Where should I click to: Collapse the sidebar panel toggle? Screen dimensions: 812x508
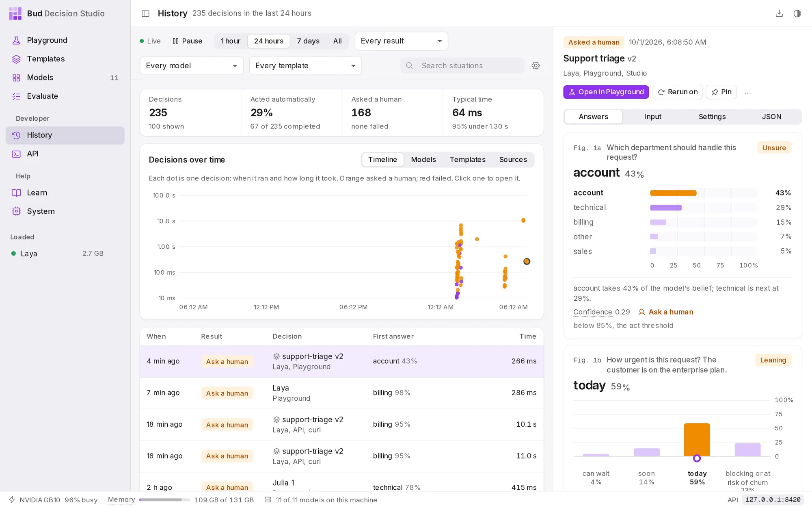[x=145, y=13]
